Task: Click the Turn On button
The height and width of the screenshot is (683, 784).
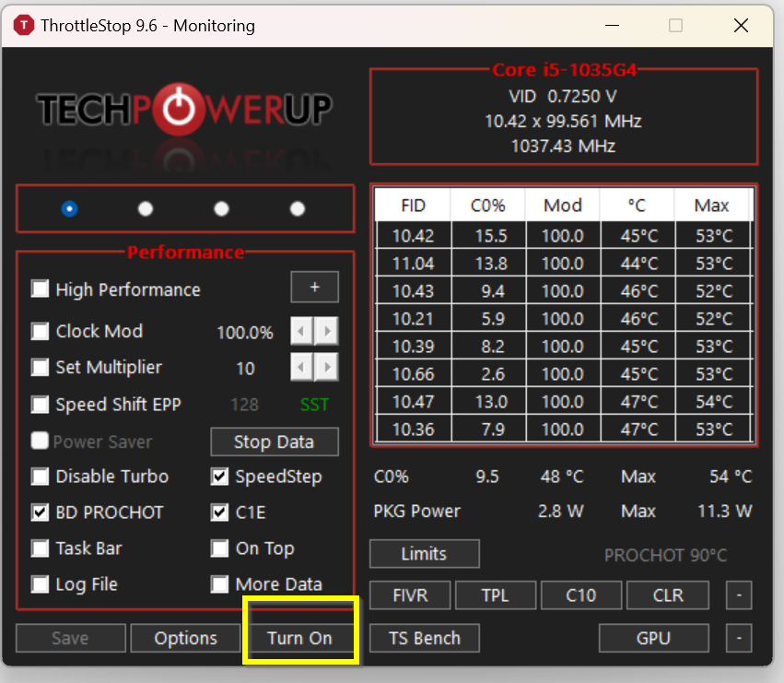Action: tap(300, 638)
